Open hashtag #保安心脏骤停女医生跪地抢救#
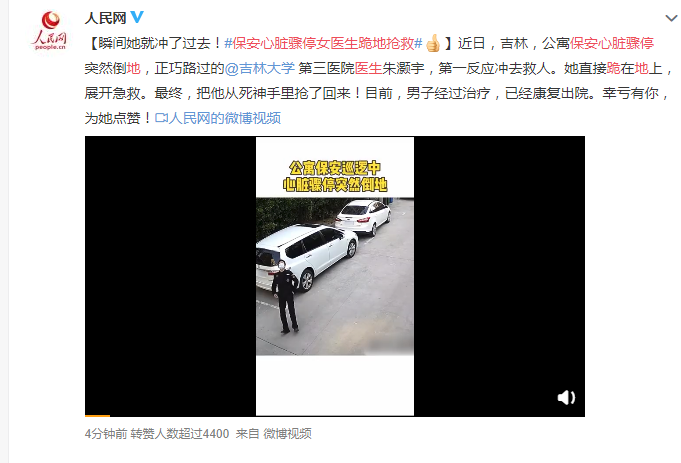This screenshot has width=681, height=463. [x=323, y=43]
